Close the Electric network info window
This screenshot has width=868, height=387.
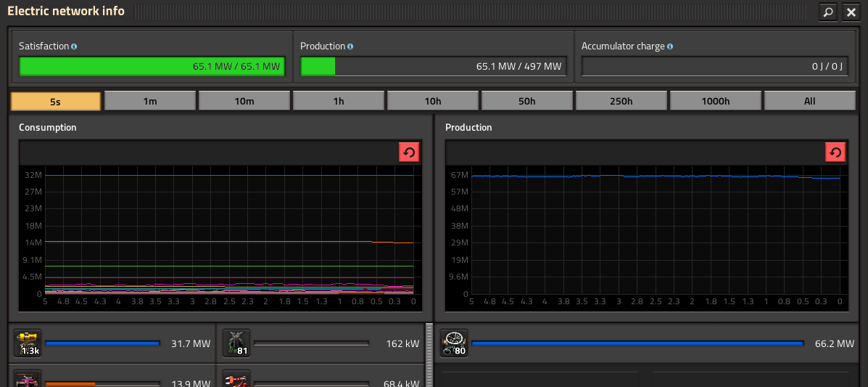(x=851, y=12)
